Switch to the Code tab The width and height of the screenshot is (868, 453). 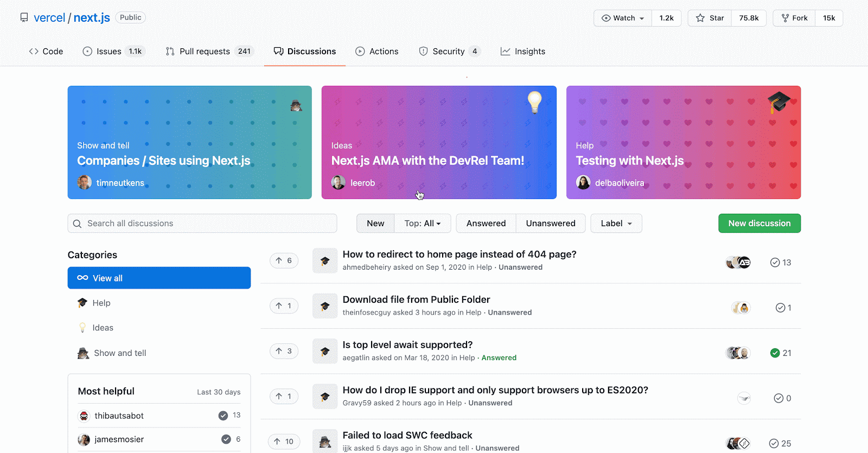coord(46,52)
